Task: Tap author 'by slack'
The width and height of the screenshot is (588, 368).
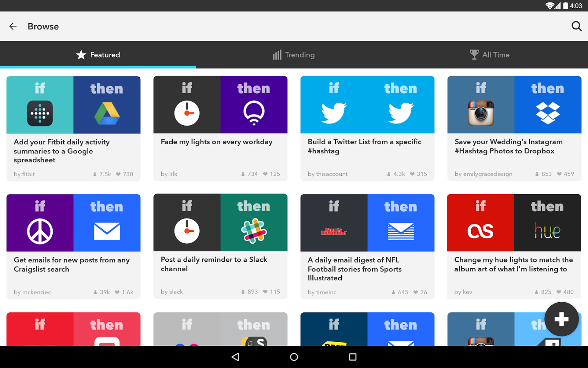Action: [x=172, y=292]
